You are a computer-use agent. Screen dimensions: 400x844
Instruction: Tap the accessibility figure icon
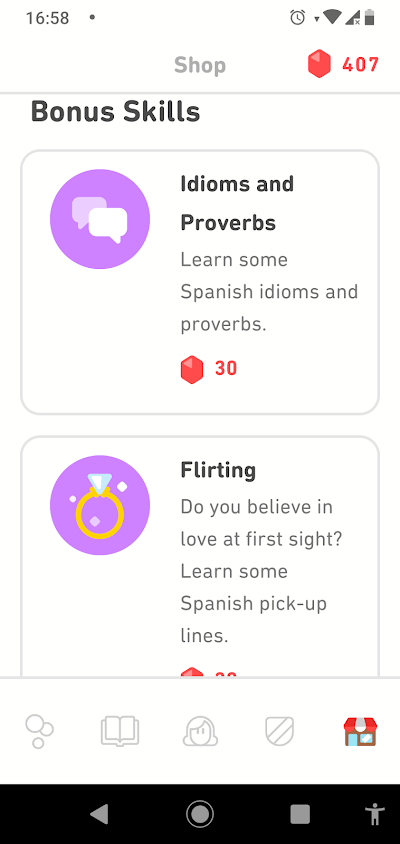374,814
